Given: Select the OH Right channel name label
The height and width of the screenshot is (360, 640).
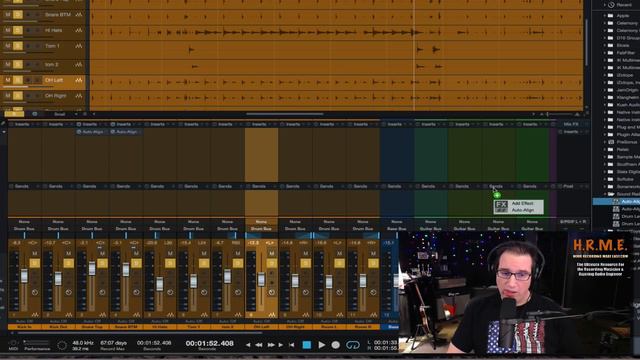Looking at the screenshot, I should [295, 327].
